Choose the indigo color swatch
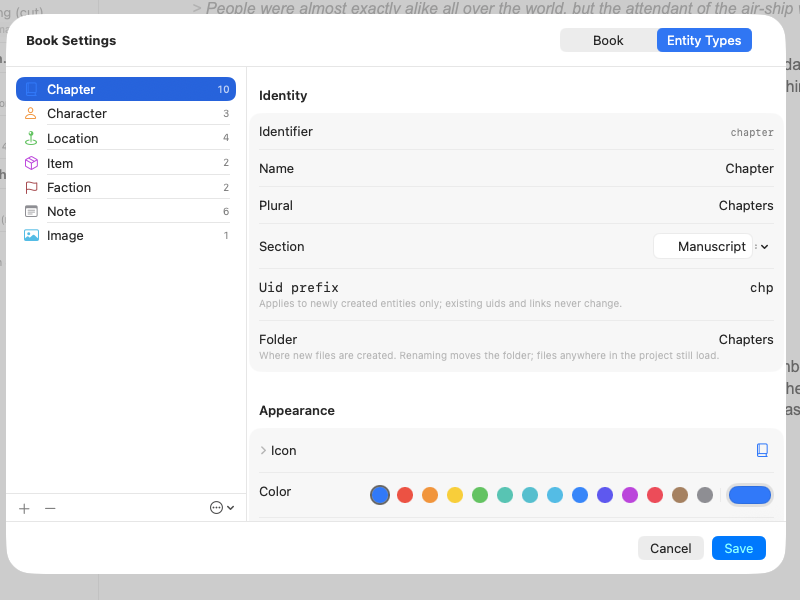 click(605, 495)
